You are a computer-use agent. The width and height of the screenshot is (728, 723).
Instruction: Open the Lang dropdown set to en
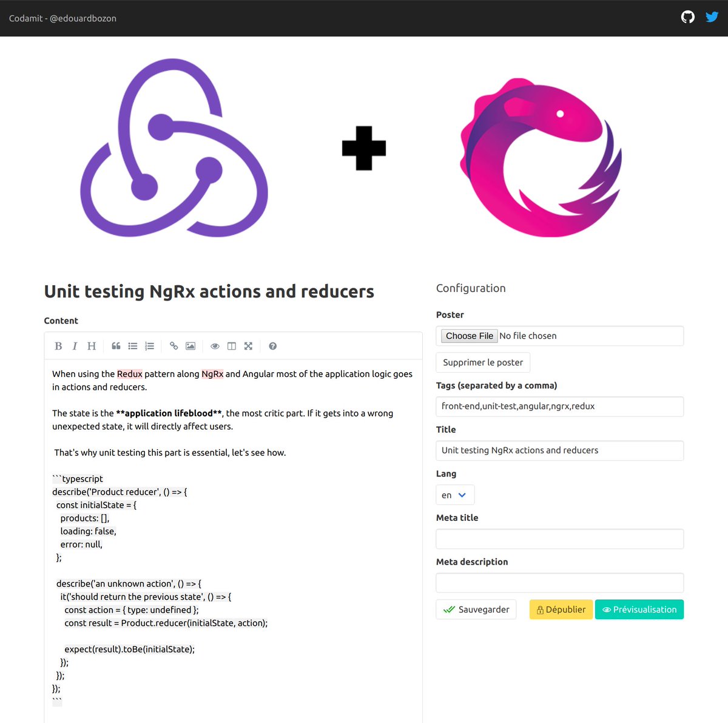point(455,495)
